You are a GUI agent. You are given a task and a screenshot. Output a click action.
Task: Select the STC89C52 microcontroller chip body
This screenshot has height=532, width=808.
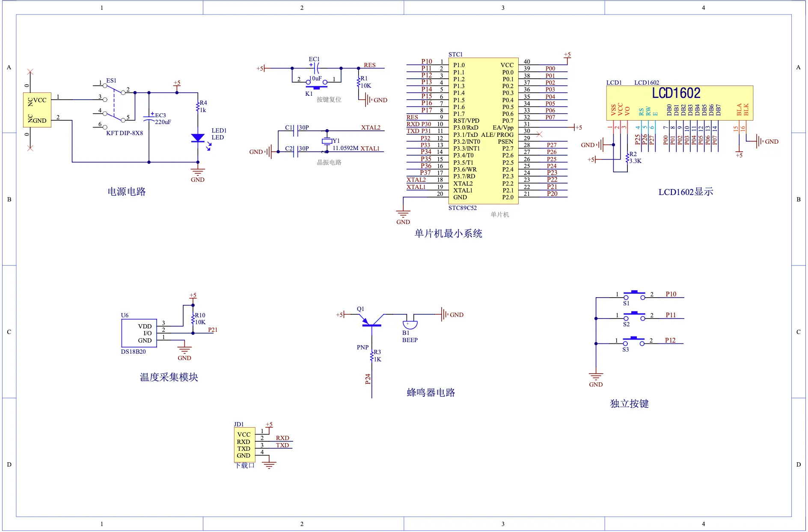coord(483,131)
